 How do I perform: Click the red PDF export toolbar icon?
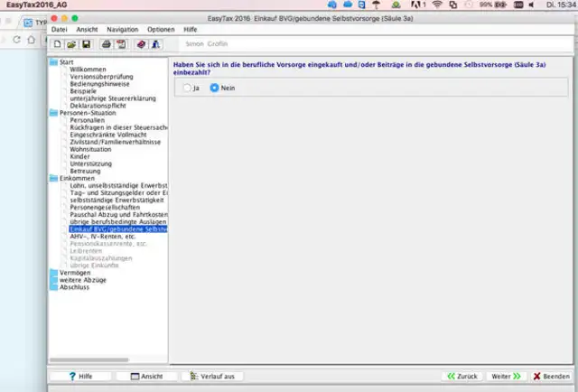pos(121,44)
